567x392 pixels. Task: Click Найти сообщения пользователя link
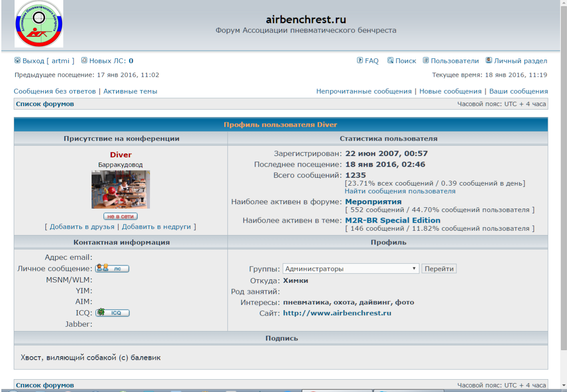400,191
